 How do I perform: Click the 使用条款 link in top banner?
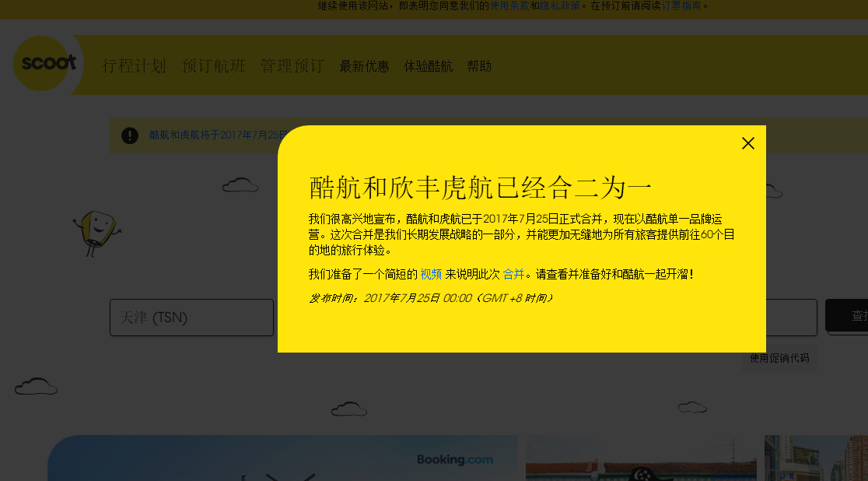click(510, 5)
